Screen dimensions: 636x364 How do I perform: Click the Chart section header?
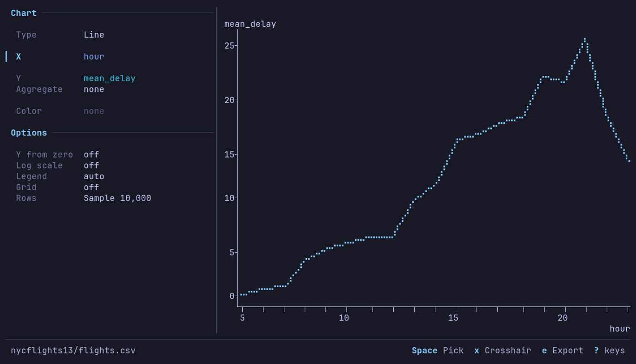[x=24, y=13]
